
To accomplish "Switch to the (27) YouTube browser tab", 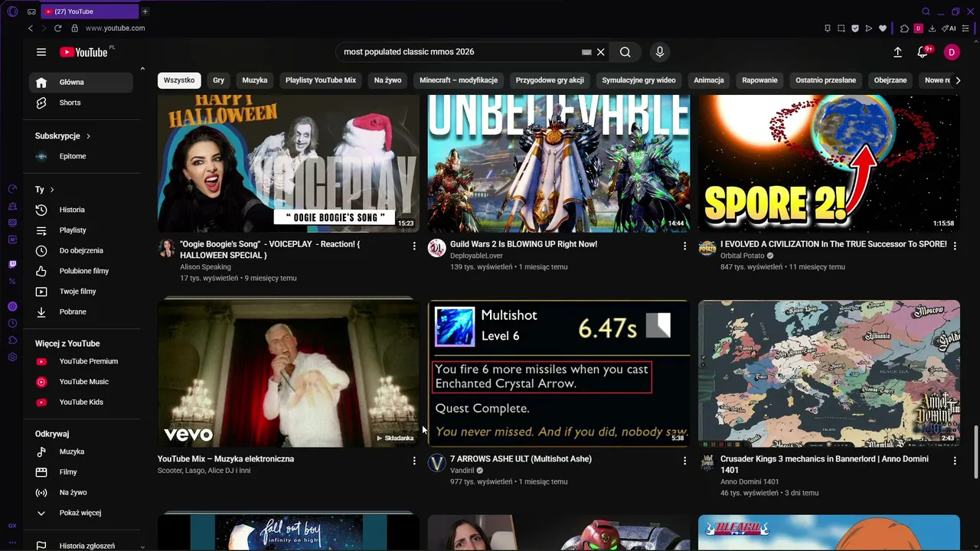I will [x=90, y=11].
